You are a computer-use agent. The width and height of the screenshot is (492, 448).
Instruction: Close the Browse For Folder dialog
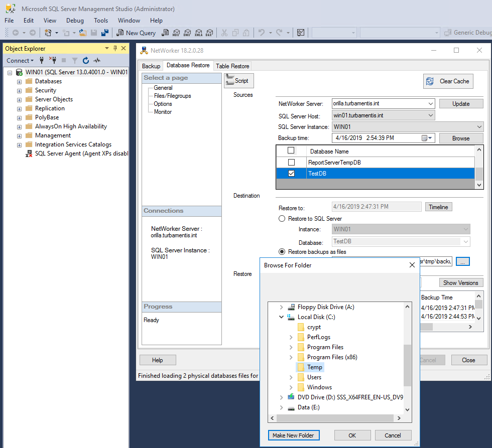[x=412, y=265]
